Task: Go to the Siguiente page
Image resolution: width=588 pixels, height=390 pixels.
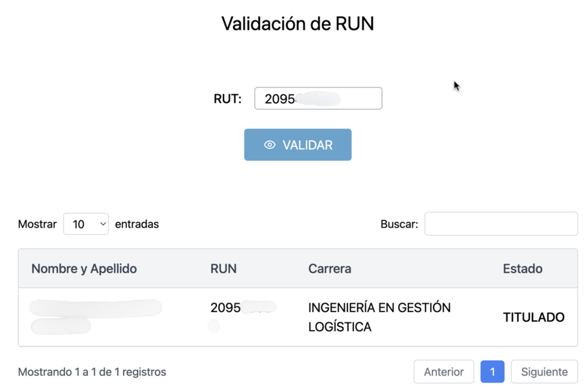Action: (x=544, y=372)
